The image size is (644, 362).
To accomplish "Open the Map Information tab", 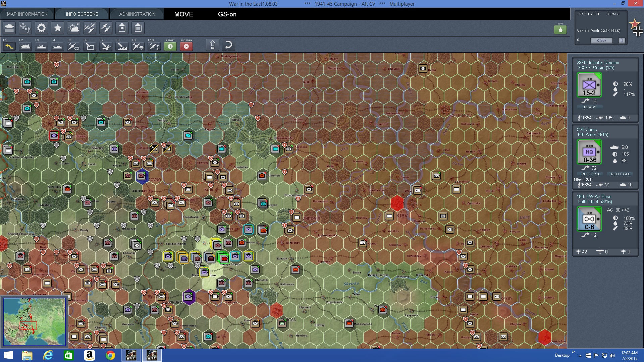I will point(27,14).
